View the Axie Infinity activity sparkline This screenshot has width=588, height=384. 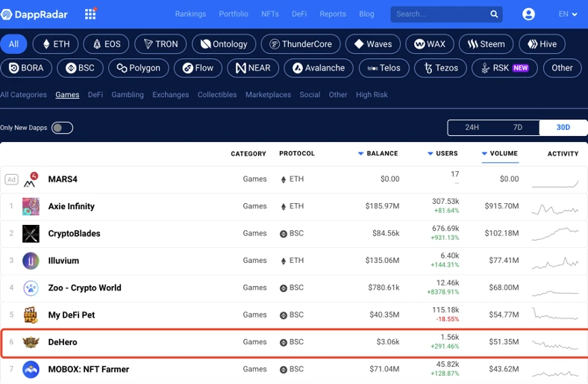[x=555, y=208]
